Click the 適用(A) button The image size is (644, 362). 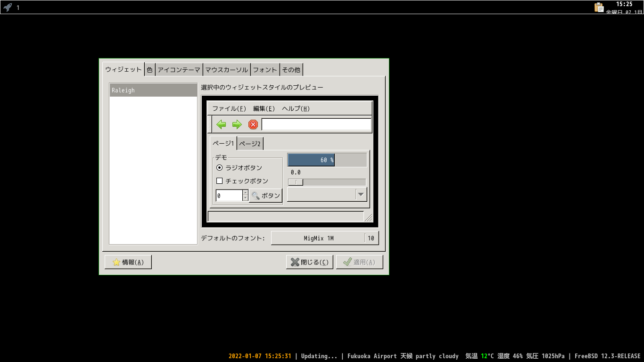[x=359, y=262]
